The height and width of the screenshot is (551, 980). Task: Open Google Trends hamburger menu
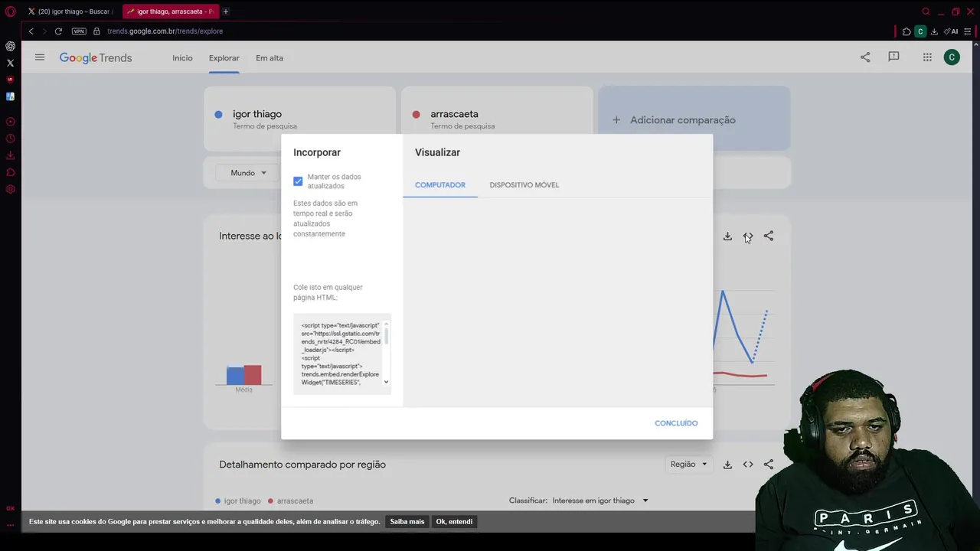[x=40, y=57]
